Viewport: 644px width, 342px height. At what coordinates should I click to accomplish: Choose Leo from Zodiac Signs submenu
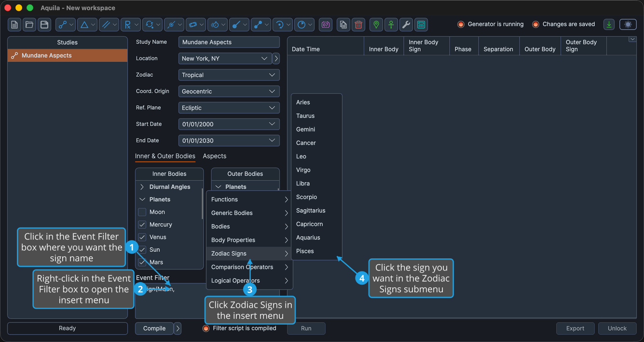[316, 157]
